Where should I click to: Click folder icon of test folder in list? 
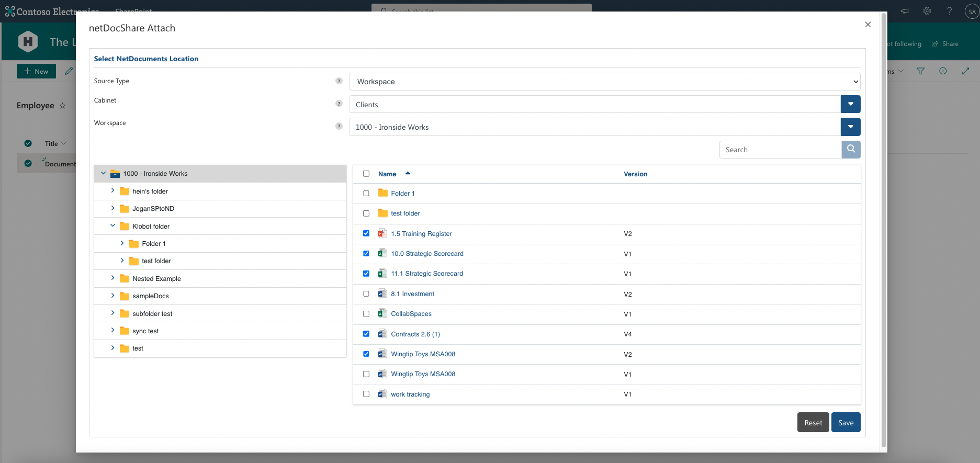tap(383, 213)
